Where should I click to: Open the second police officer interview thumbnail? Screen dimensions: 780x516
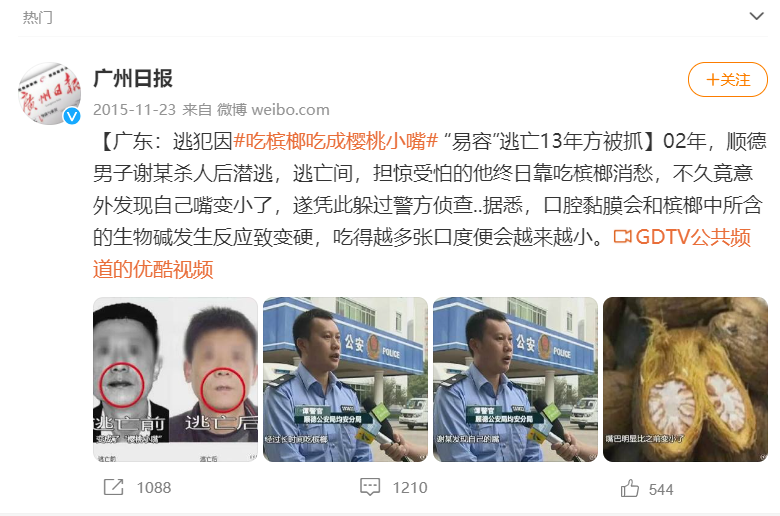coord(345,379)
